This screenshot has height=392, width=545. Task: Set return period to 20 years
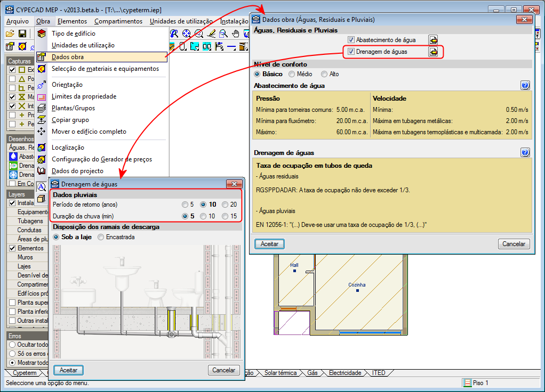click(x=226, y=205)
